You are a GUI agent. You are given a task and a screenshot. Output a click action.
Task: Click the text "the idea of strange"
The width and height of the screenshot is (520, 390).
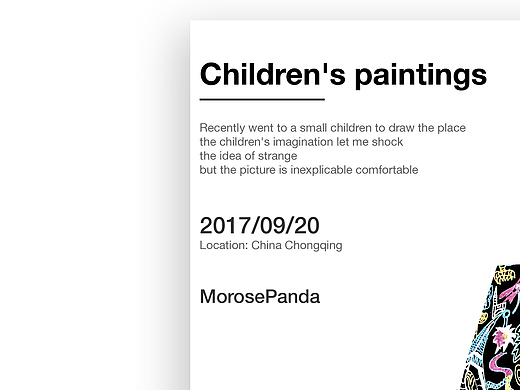(248, 156)
